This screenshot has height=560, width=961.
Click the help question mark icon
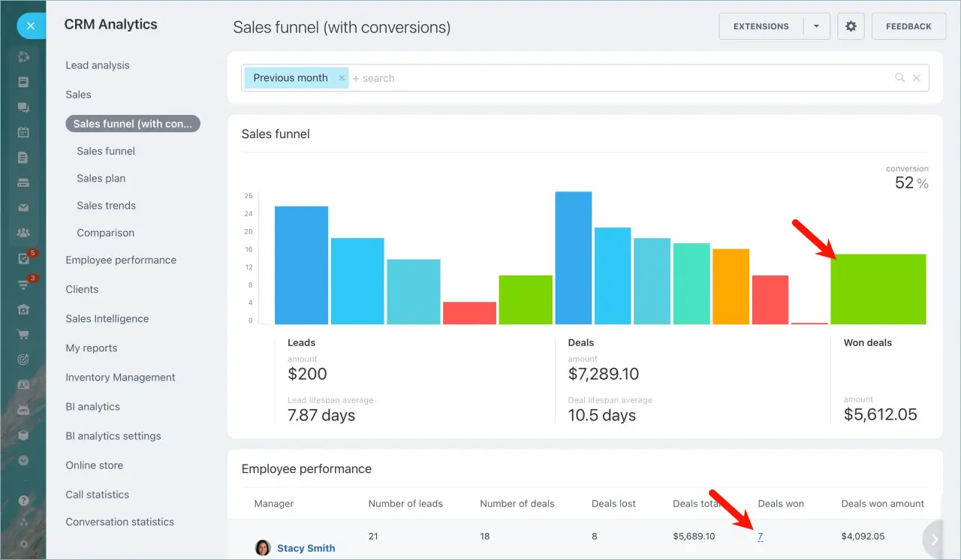point(23,498)
